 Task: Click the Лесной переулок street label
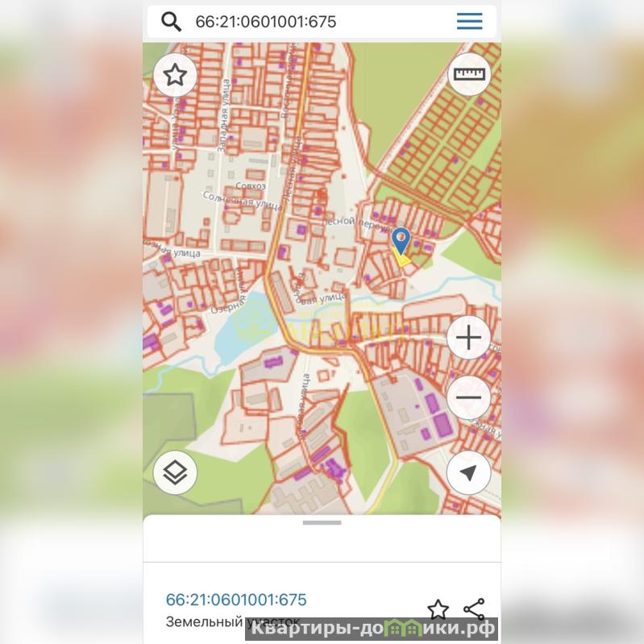point(357,224)
